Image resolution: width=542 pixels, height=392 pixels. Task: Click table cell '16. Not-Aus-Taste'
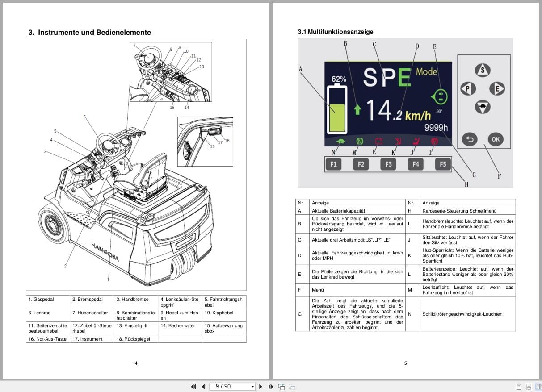coord(48,339)
